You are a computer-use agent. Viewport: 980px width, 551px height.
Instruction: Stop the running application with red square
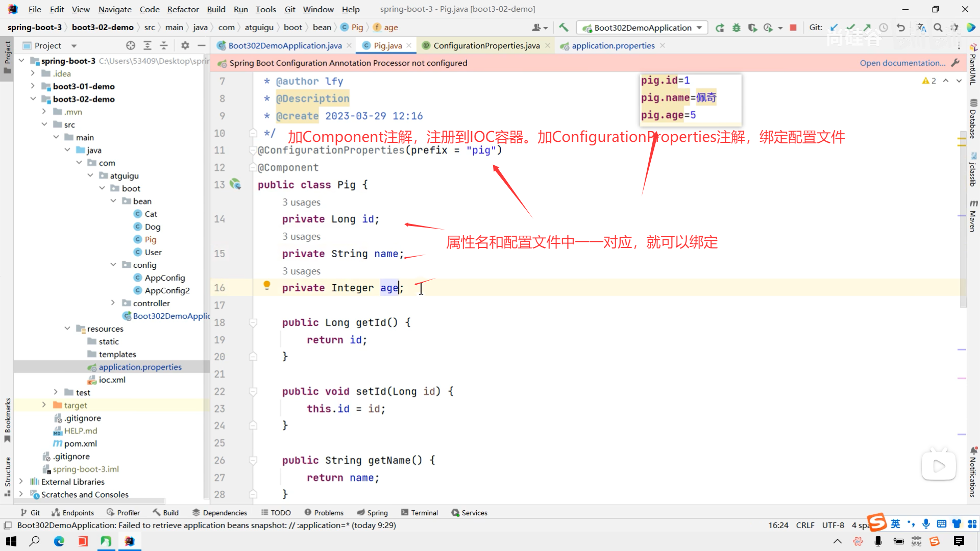point(793,28)
